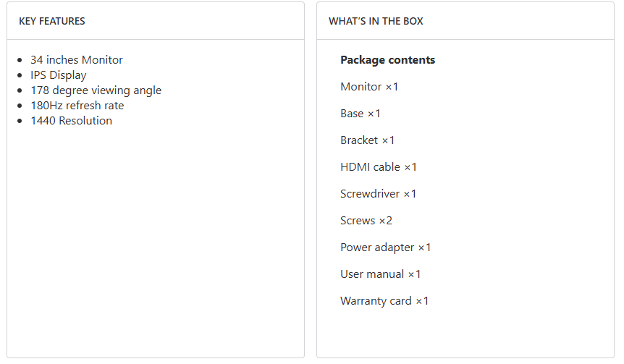Click the bullet before 1440 Resolution
624x364 pixels.
pyautogui.click(x=20, y=121)
